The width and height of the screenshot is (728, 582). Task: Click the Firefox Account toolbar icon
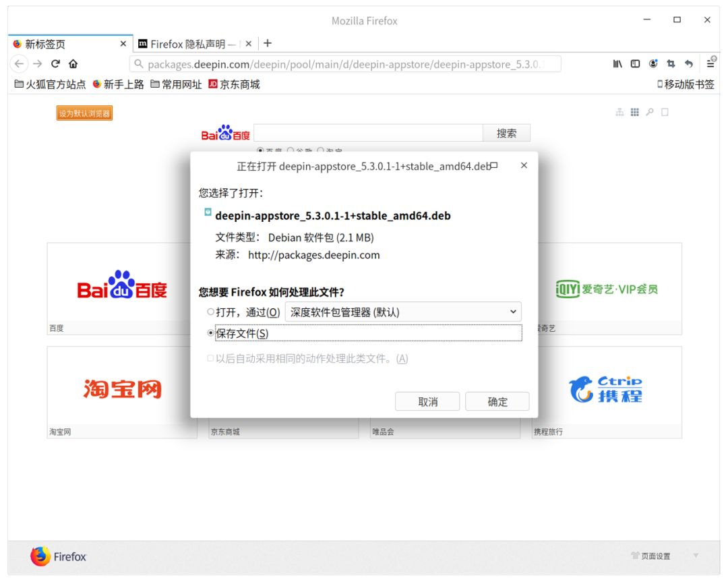(x=652, y=64)
